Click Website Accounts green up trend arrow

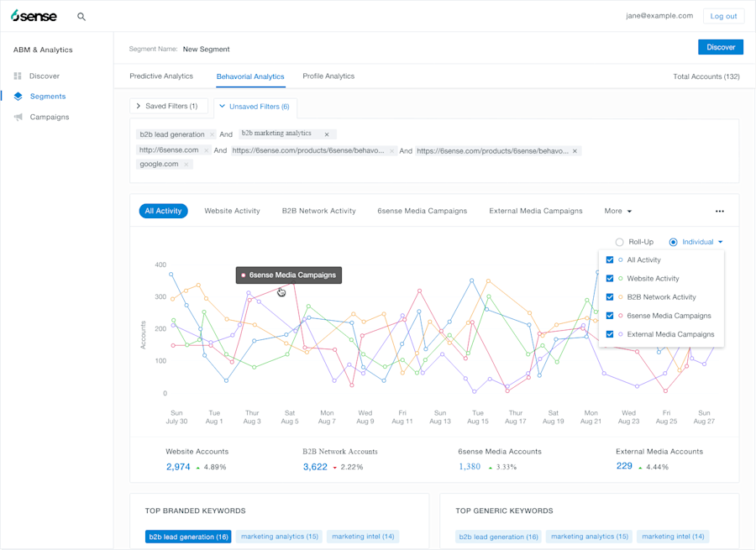pos(198,468)
